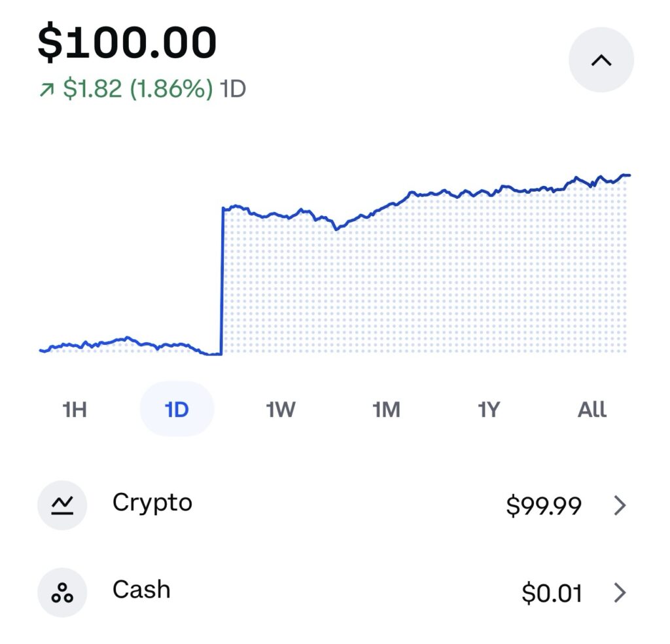Screen dimensions: 670x644
Task: Show the All time chart range
Action: pyautogui.click(x=592, y=410)
